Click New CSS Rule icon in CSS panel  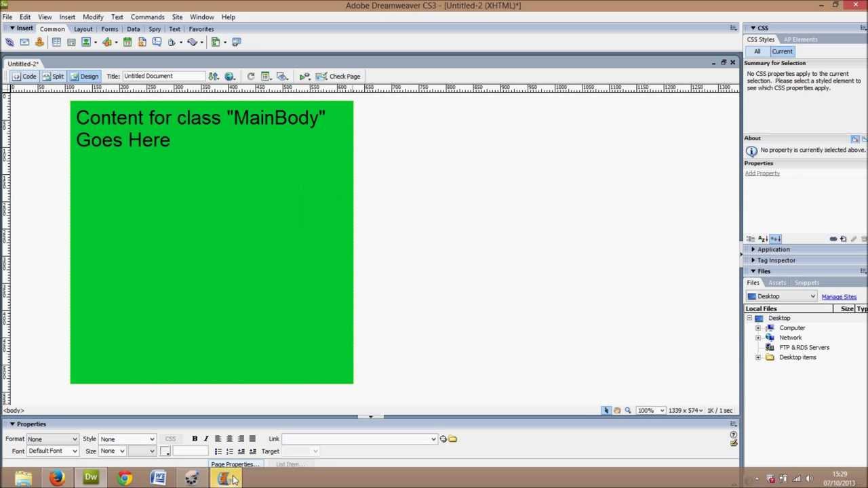843,239
